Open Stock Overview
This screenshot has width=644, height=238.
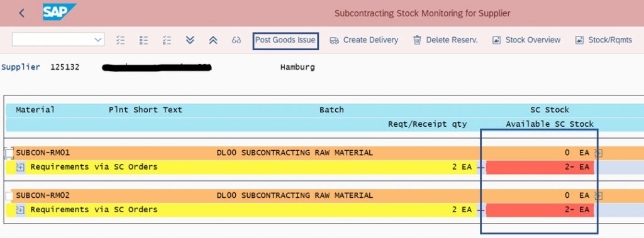tap(526, 40)
